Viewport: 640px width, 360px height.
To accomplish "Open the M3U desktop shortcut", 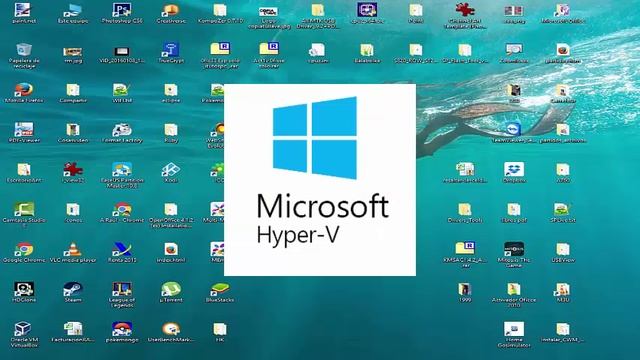I will click(x=563, y=292).
